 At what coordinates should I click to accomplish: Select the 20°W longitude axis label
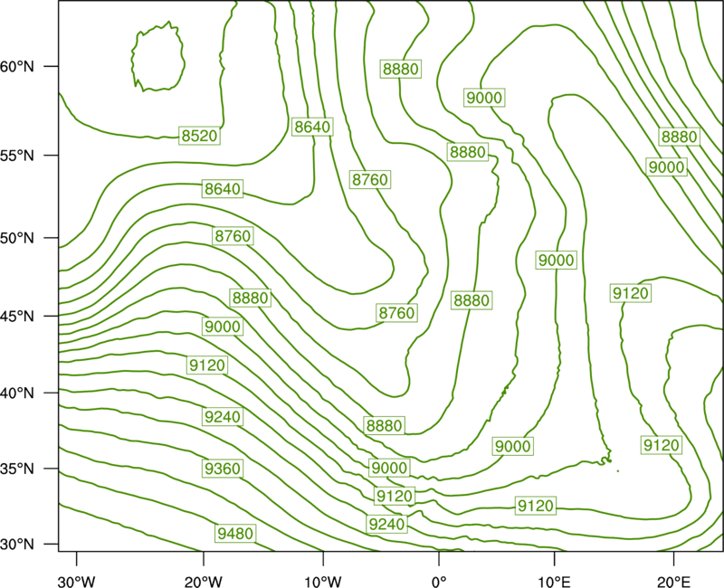coord(204,582)
